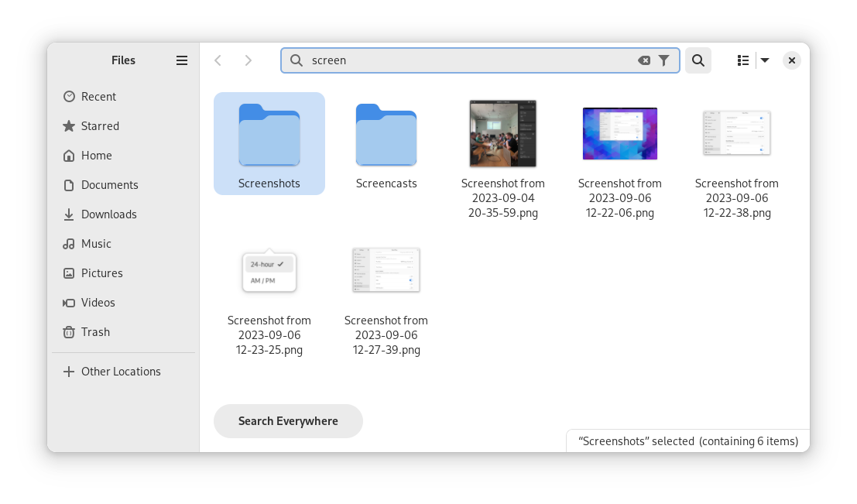Click the Search Everywhere button

pyautogui.click(x=288, y=421)
